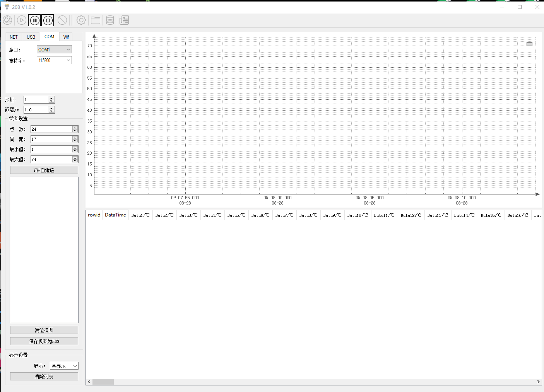Click the crossed-circle disable icon
This screenshot has height=392, width=544.
[x=62, y=20]
